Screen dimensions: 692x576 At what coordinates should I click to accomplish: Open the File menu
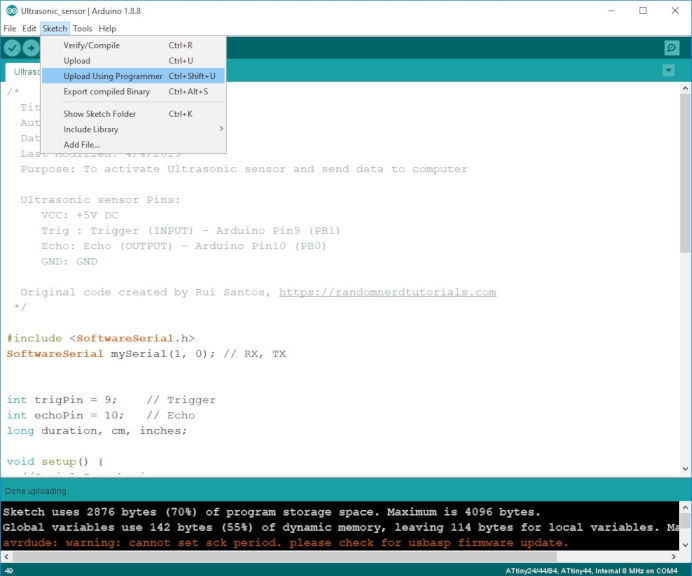point(10,29)
